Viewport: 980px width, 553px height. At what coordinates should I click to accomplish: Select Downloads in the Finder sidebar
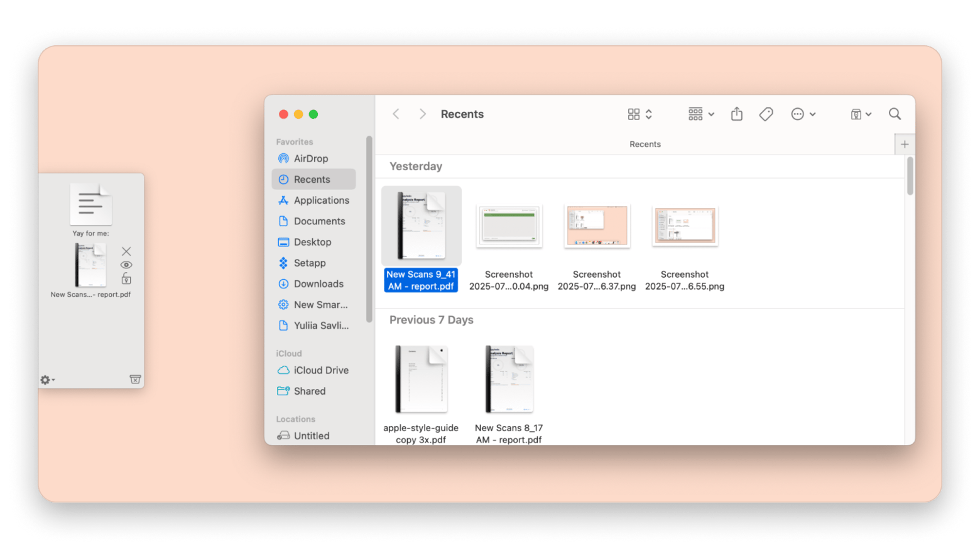click(318, 284)
